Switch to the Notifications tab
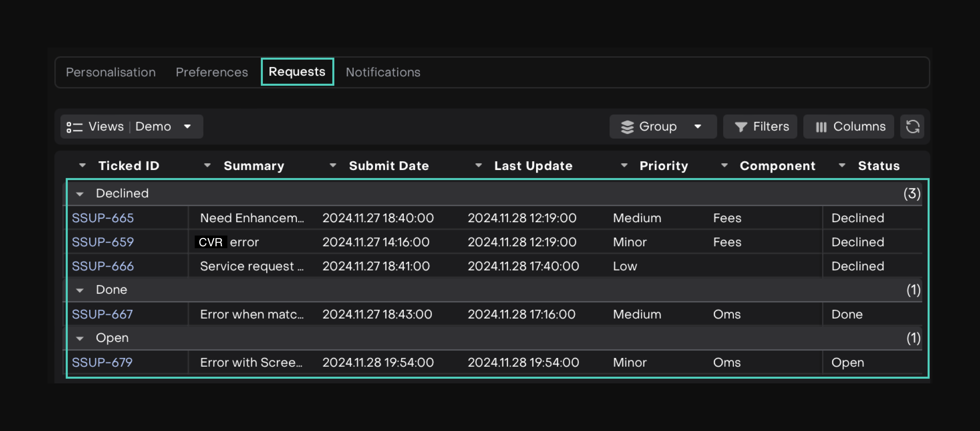The height and width of the screenshot is (431, 980). point(383,72)
